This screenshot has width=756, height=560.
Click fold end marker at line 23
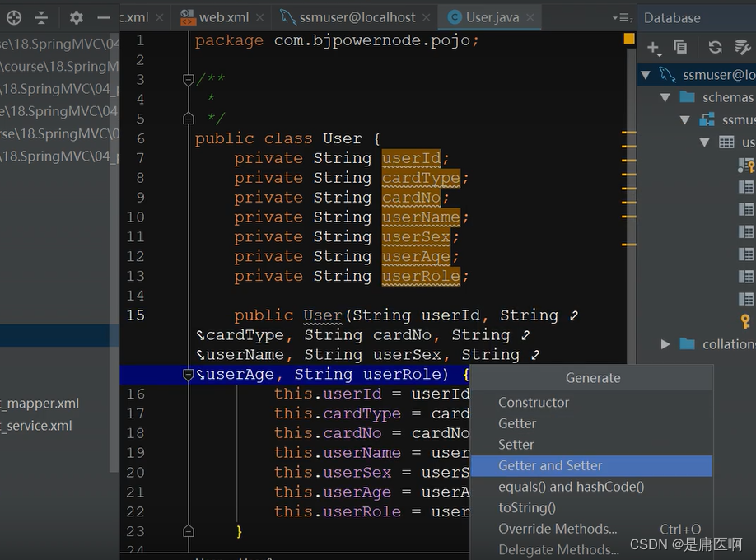point(189,531)
